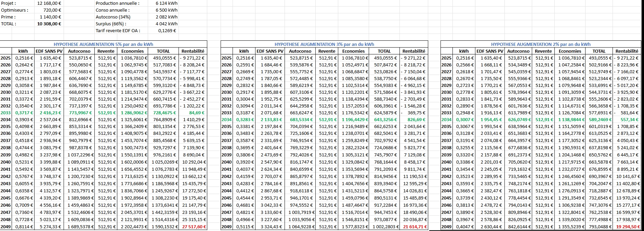Select 'Revente' header in the 3% table
The height and width of the screenshot is (231, 644).
327,51
